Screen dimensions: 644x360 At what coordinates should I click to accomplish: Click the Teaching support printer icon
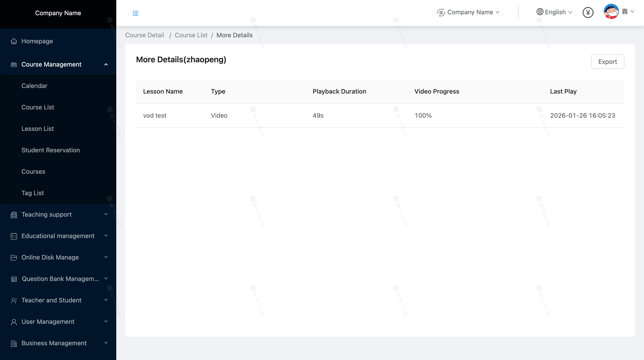coord(14,215)
